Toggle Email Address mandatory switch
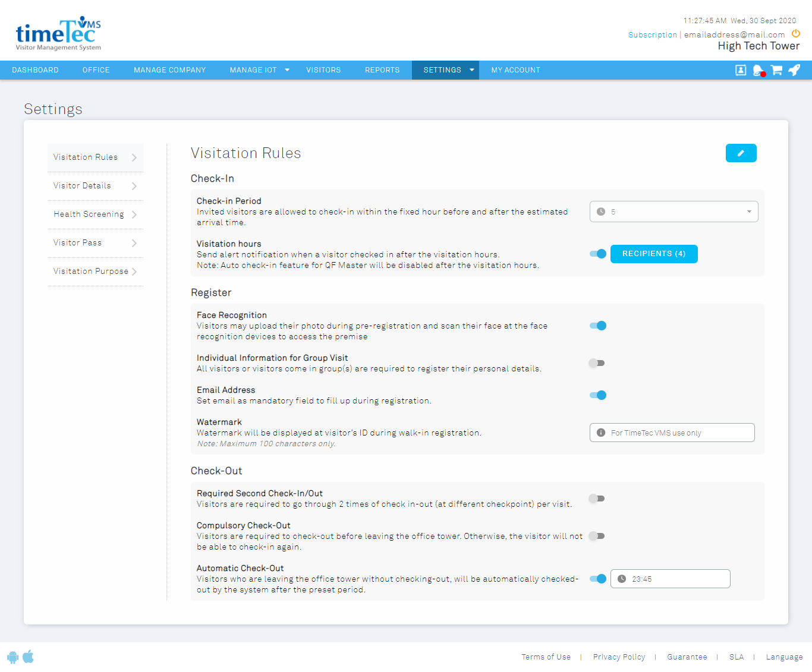 pyautogui.click(x=597, y=395)
